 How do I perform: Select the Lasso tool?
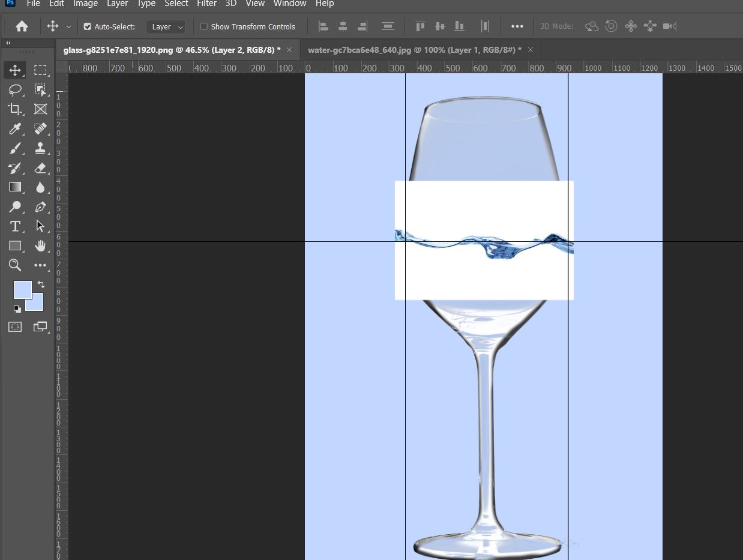(x=15, y=90)
